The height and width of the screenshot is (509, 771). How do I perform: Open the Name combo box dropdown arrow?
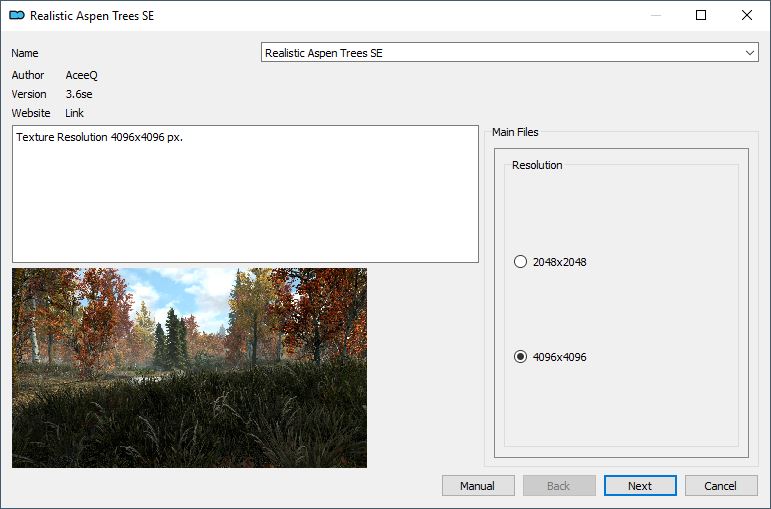pyautogui.click(x=749, y=53)
